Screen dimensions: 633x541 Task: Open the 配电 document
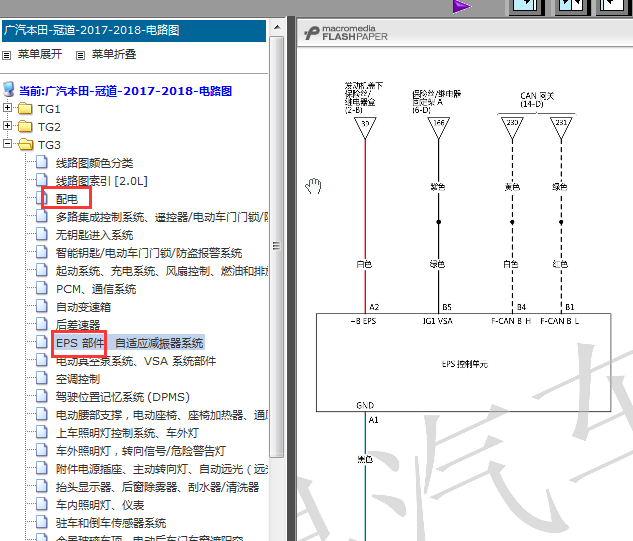(x=67, y=199)
